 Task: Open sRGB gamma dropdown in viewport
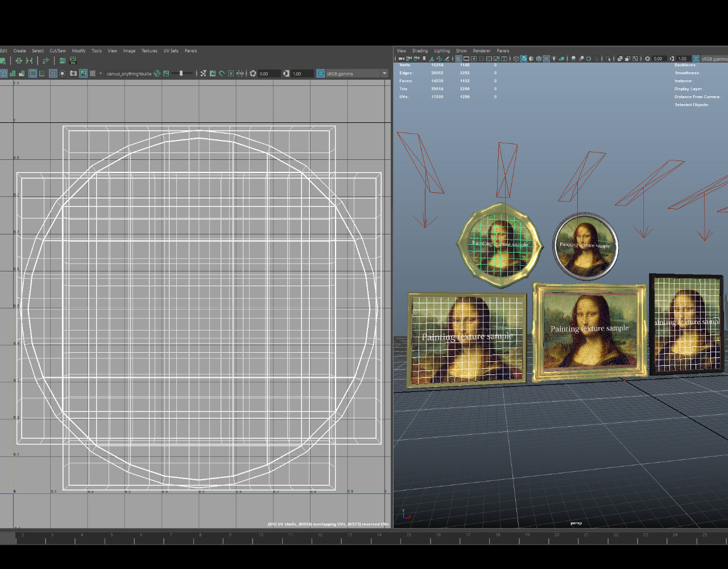tap(714, 59)
